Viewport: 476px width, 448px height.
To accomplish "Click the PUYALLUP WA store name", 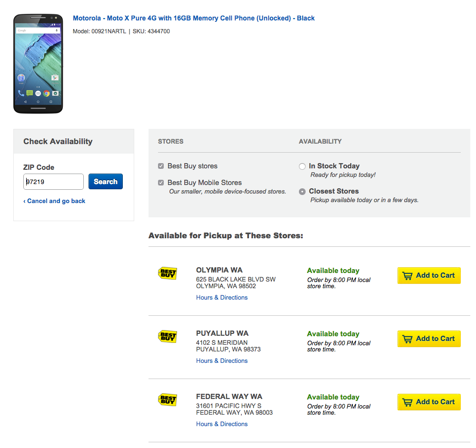I will [222, 333].
